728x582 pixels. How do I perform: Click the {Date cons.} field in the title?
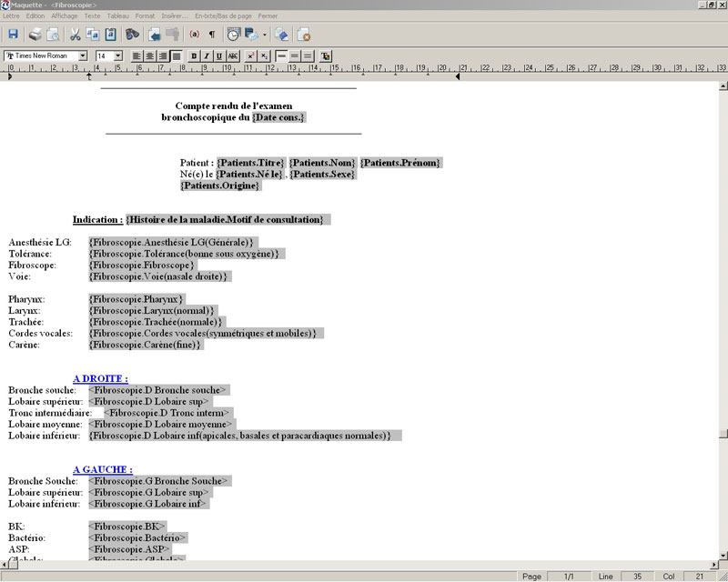(x=278, y=117)
